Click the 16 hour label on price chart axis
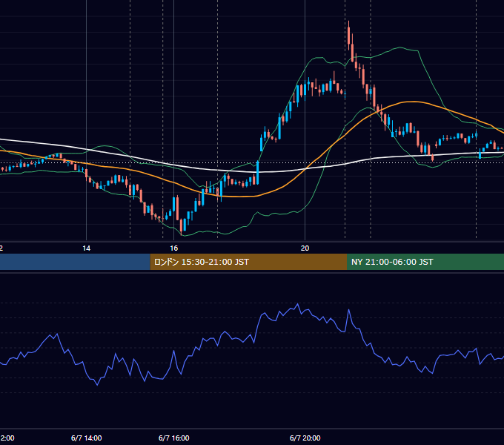The width and height of the screenshot is (504, 445). [174, 248]
